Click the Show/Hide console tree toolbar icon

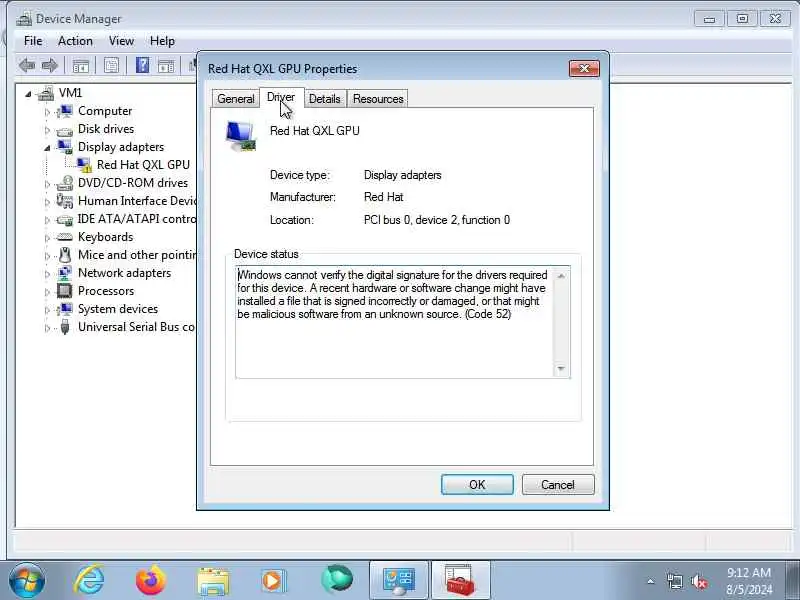81,66
